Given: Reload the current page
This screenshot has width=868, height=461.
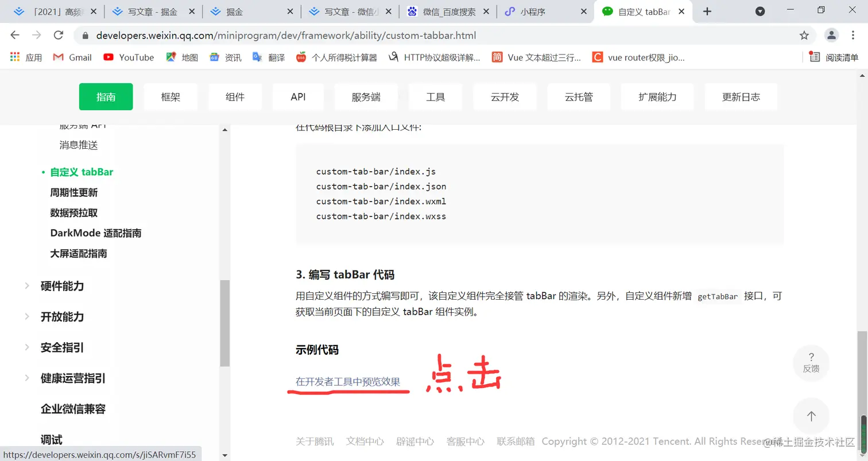Looking at the screenshot, I should [x=58, y=35].
